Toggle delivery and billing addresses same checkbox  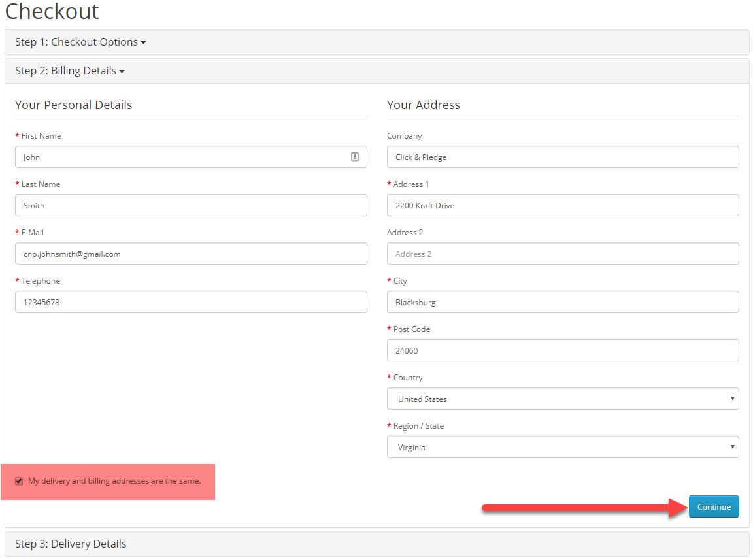[19, 481]
